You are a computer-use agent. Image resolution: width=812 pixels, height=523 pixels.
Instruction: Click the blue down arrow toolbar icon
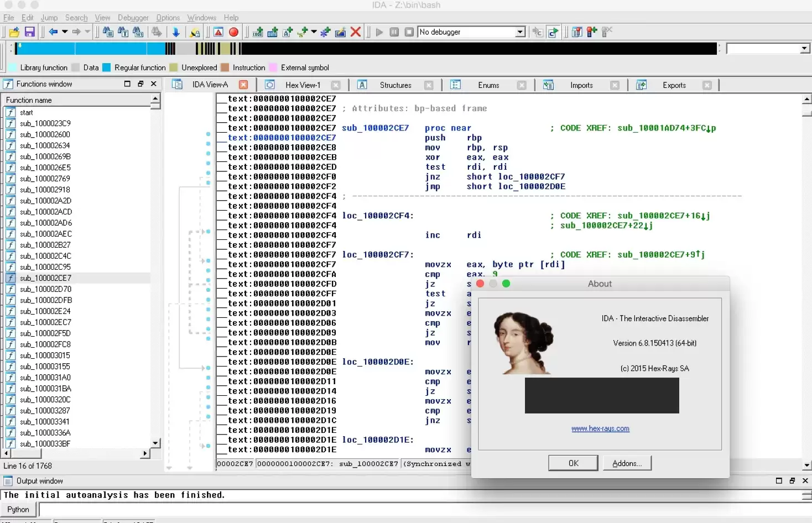pyautogui.click(x=176, y=32)
